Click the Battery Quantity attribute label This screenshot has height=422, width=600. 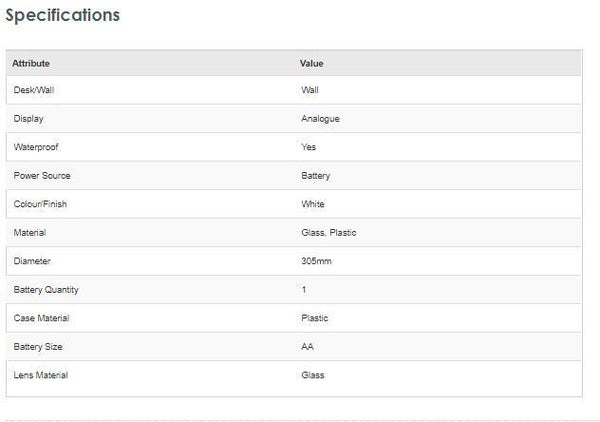(x=46, y=290)
